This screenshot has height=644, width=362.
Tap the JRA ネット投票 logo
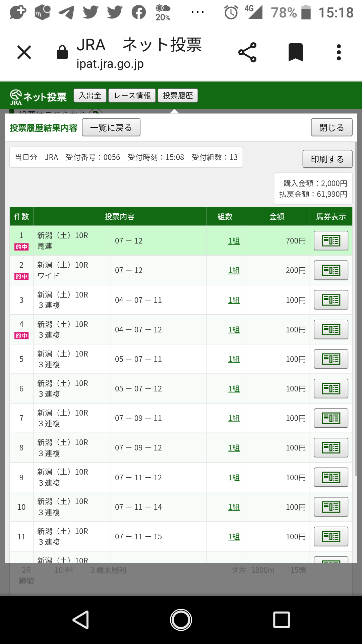[x=38, y=97]
